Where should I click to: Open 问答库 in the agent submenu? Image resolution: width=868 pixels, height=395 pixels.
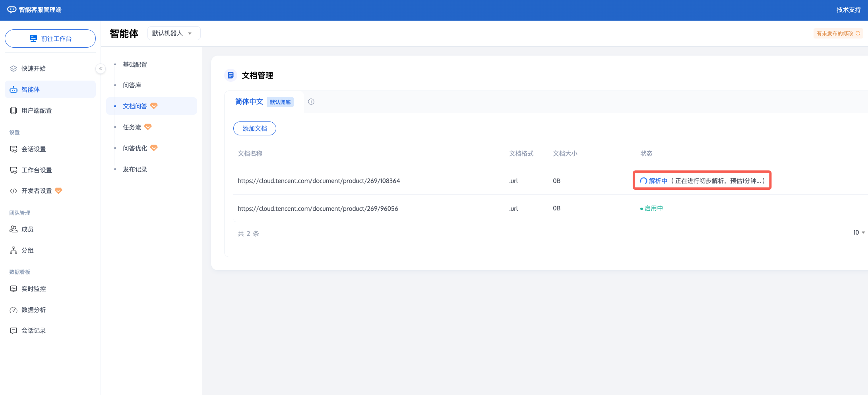tap(132, 85)
